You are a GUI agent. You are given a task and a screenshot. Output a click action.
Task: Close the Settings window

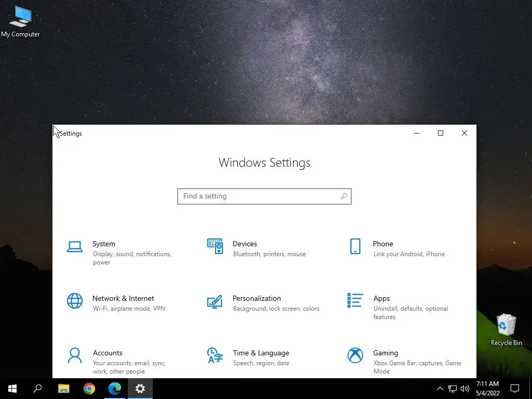coord(464,133)
